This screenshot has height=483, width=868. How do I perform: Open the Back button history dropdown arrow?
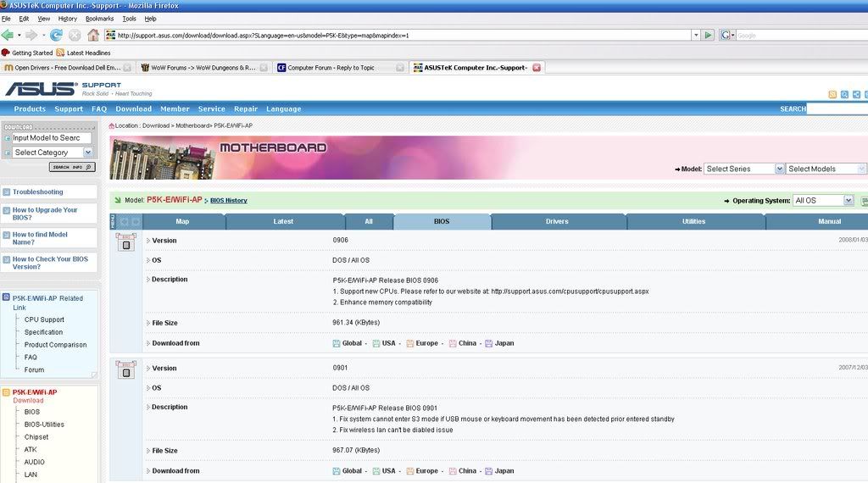(19, 36)
